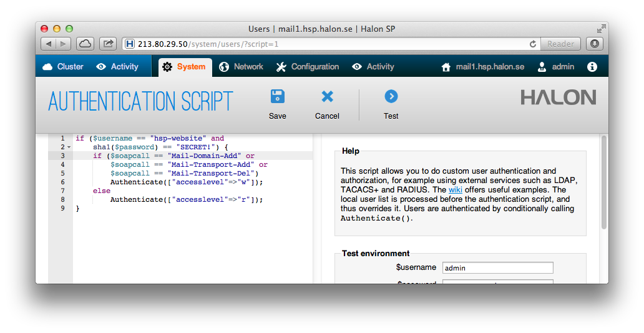The height and width of the screenshot is (333, 644).
Task: Click "hsp-website" string in code
Action: click(x=178, y=138)
